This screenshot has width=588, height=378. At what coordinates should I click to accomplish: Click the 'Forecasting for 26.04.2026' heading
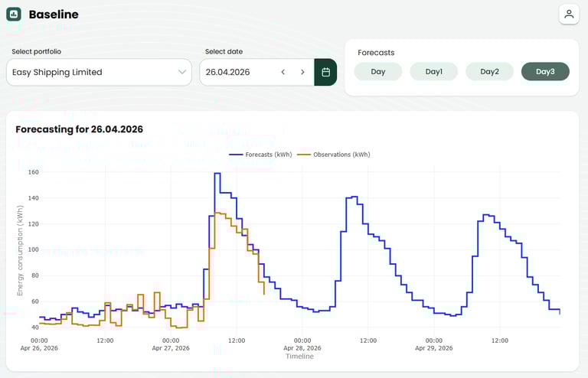tap(80, 129)
